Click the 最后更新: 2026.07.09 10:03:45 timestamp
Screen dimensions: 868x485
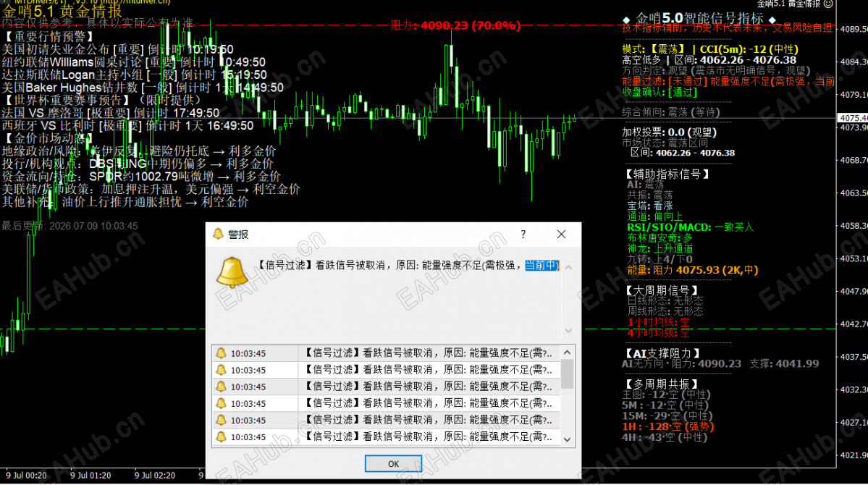point(69,226)
